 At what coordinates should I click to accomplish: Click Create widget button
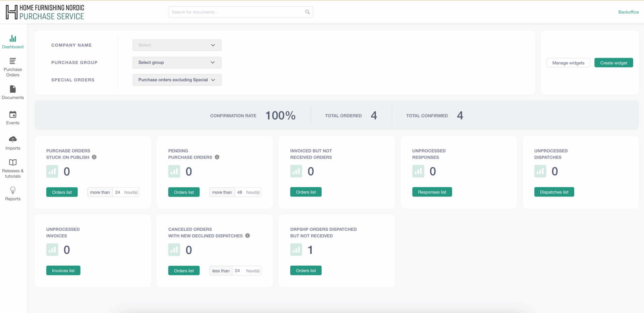[x=614, y=63]
